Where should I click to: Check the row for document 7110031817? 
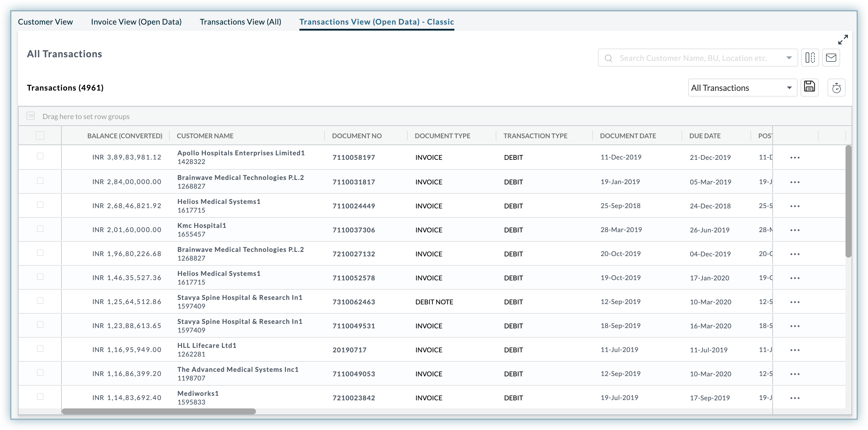coord(40,181)
